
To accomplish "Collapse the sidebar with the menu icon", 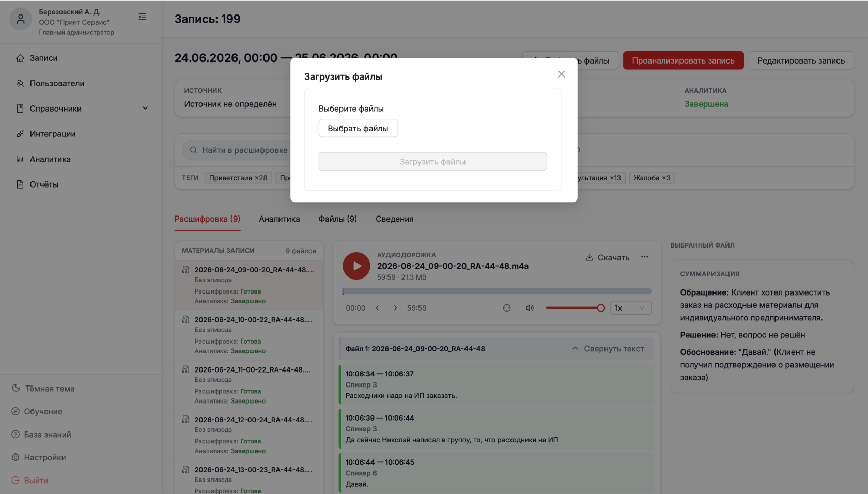I will coord(142,17).
